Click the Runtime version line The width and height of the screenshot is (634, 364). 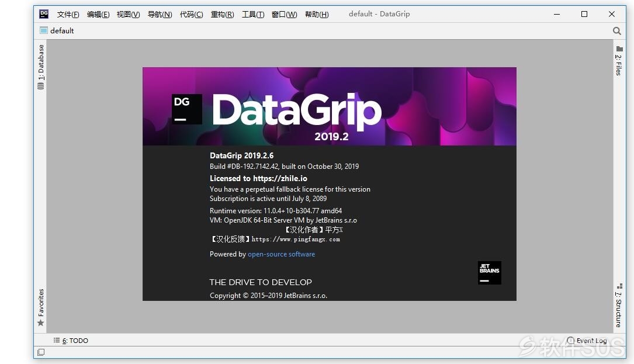pos(276,211)
